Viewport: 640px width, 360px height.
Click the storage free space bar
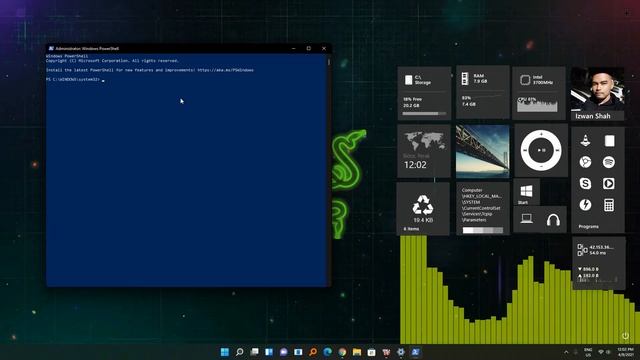pyautogui.click(x=424, y=113)
